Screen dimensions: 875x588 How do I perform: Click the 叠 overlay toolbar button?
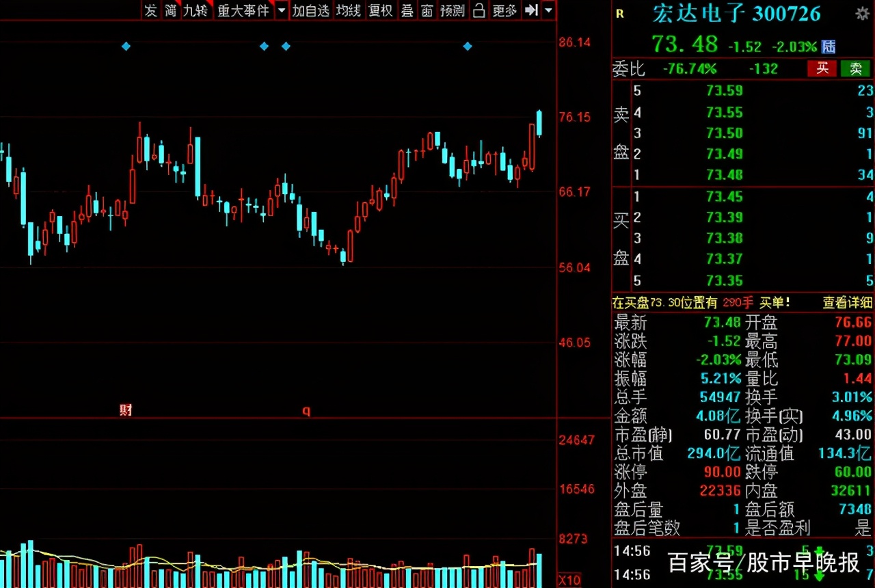(x=407, y=10)
